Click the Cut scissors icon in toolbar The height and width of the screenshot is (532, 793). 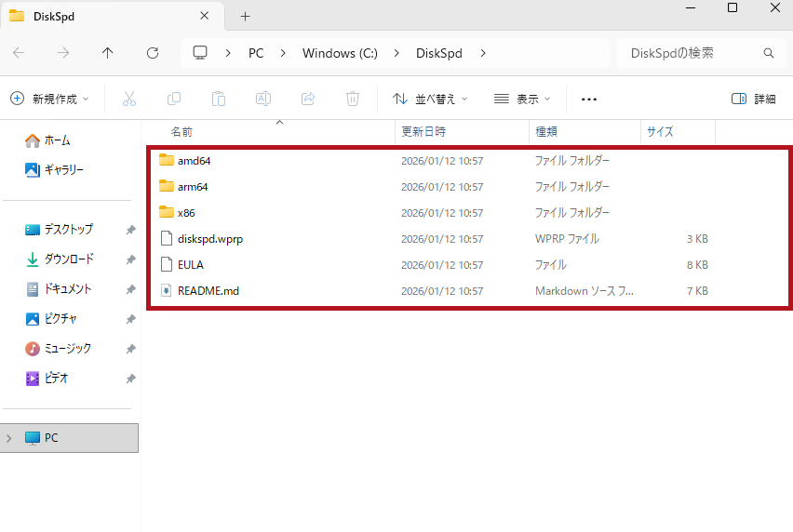point(129,99)
